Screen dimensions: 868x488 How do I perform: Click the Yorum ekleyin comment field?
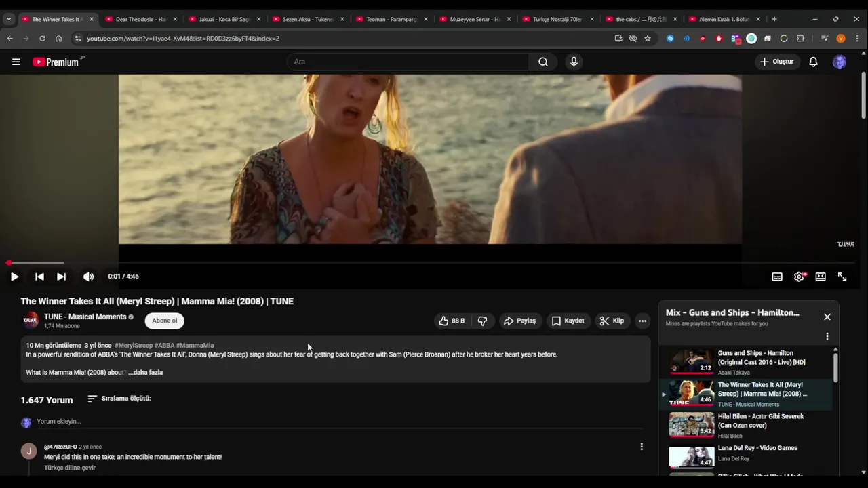point(339,422)
